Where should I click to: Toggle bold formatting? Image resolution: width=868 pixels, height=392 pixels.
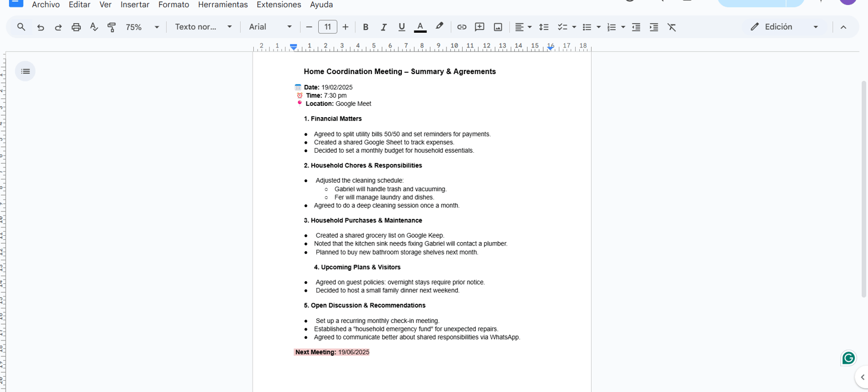point(366,27)
